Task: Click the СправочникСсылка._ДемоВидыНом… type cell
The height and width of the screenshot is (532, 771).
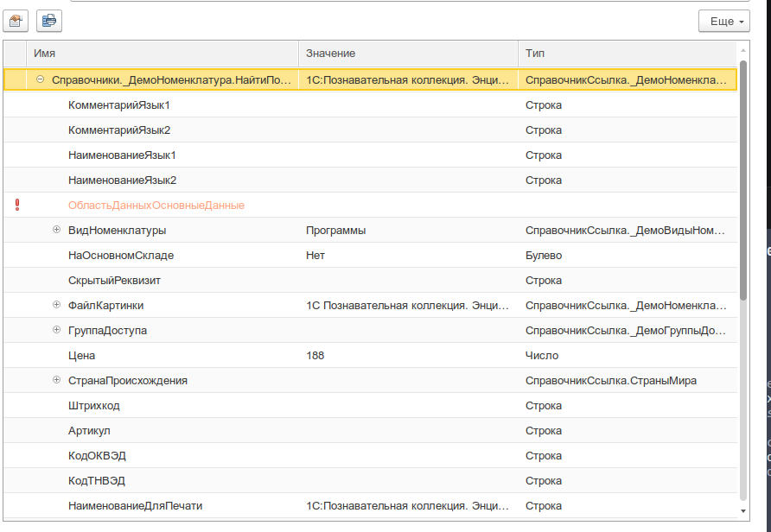Action: click(628, 231)
